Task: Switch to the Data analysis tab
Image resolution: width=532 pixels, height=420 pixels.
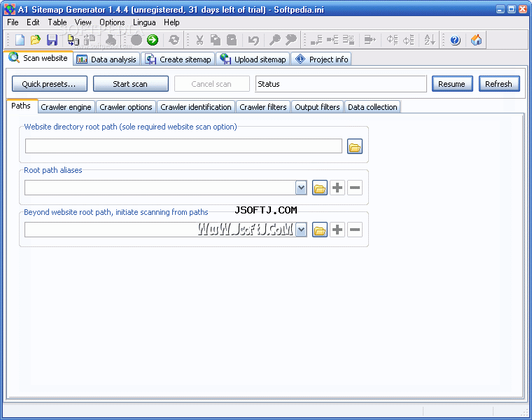Action: point(106,59)
